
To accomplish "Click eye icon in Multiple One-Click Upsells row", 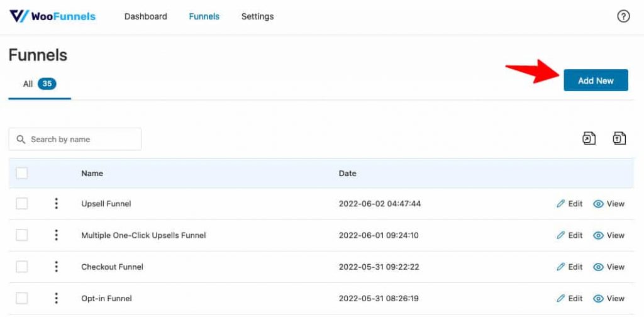I will coord(599,235).
